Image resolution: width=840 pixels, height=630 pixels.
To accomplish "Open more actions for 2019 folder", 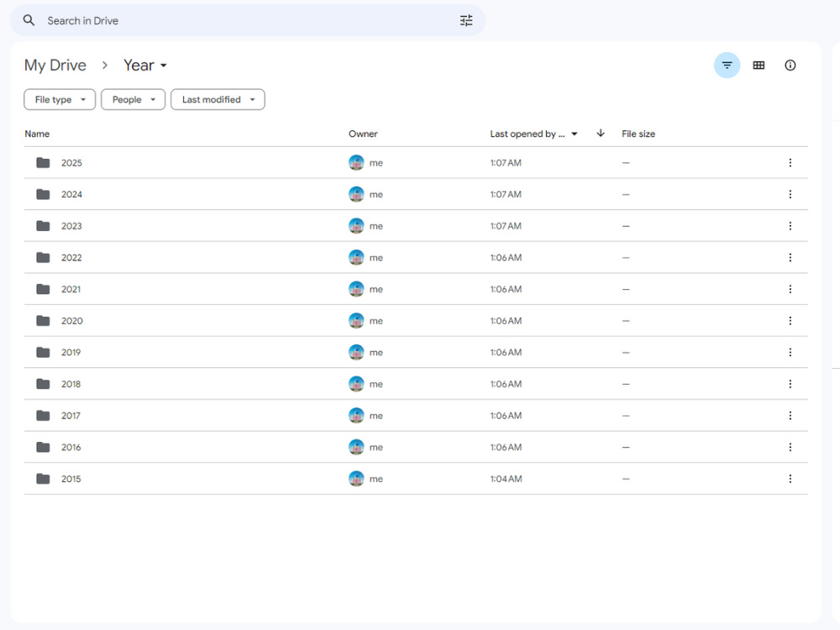I will 790,353.
